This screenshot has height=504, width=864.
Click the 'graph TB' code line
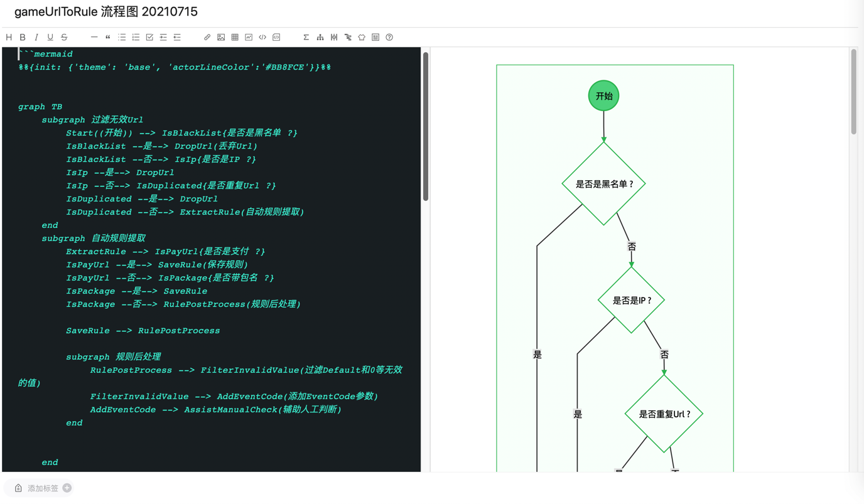pyautogui.click(x=40, y=107)
